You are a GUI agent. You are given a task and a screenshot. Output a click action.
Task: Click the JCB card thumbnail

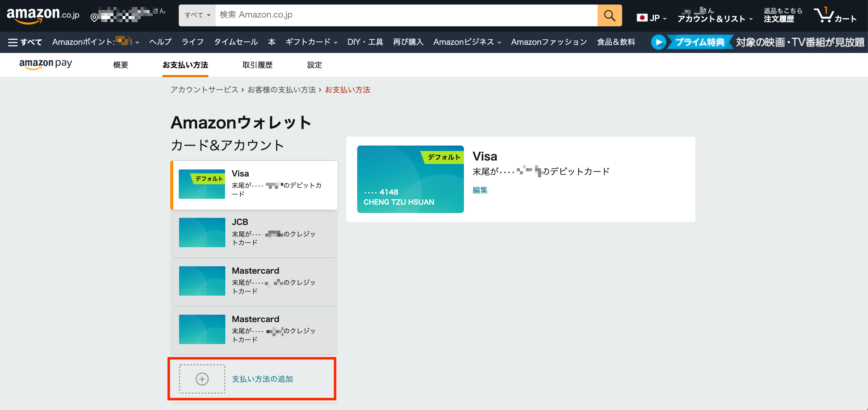[x=202, y=232]
